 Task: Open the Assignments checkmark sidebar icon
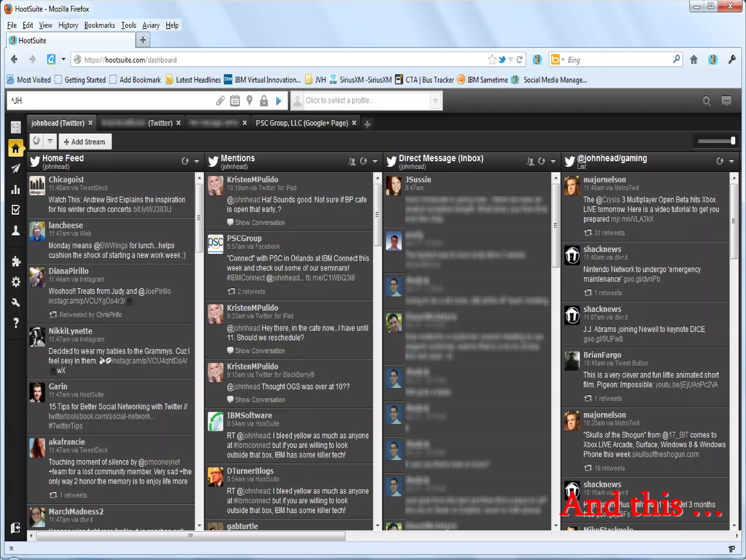click(16, 210)
